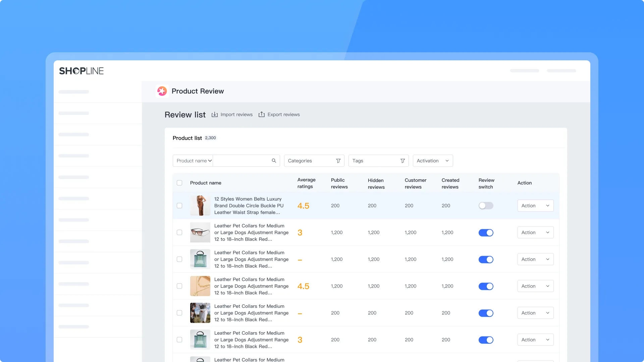Screen dimensions: 644x362
Task: Check the select-all checkbox in table header
Action: pos(179,183)
